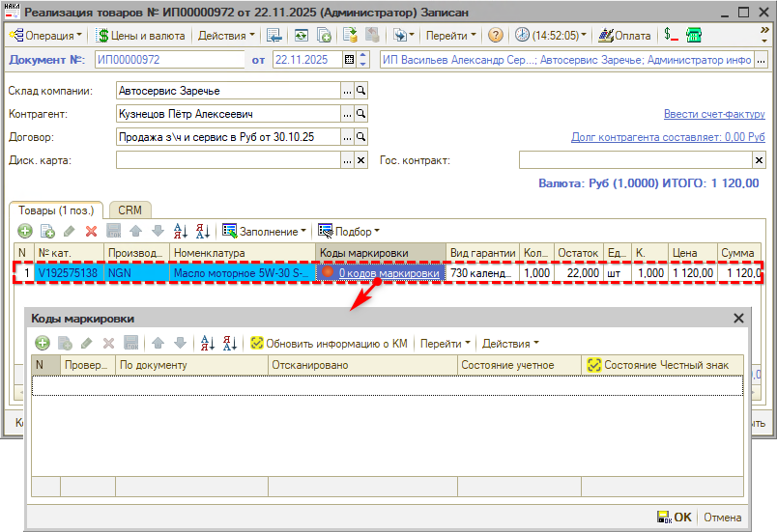The width and height of the screenshot is (777, 532).
Task: Sort ascending in the Товары table toolbar
Action: 180,232
